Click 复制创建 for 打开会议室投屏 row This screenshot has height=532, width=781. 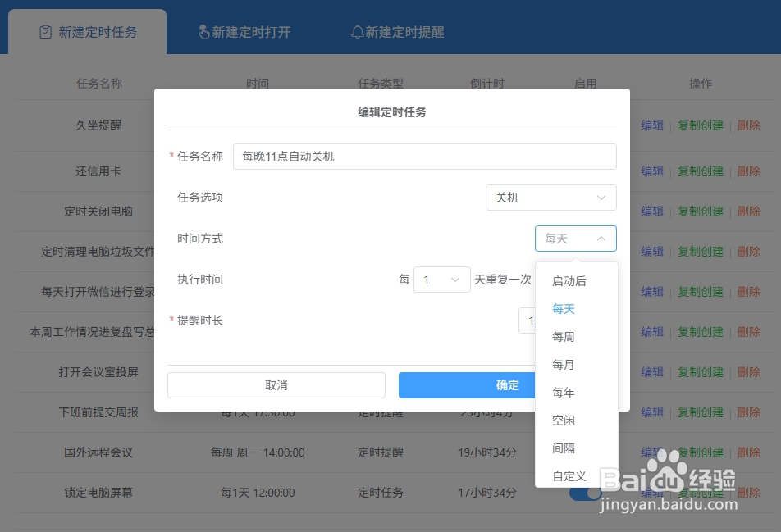(701, 372)
